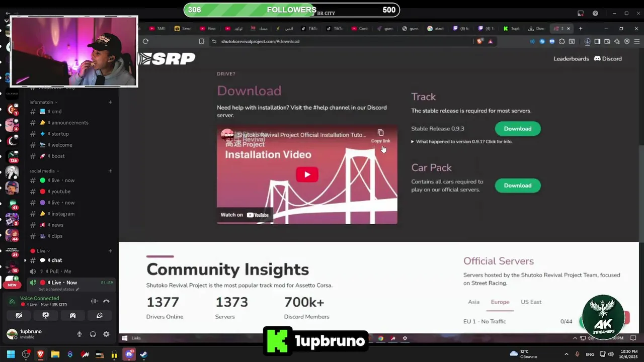Viewport: 644px width, 362px height.
Task: Open the browser hamburger menu
Action: coord(636,41)
